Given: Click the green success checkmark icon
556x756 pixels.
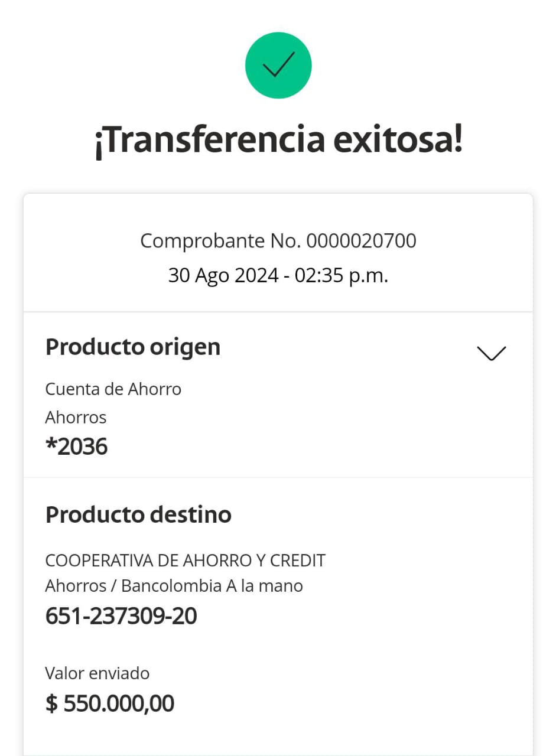Looking at the screenshot, I should pos(278,65).
